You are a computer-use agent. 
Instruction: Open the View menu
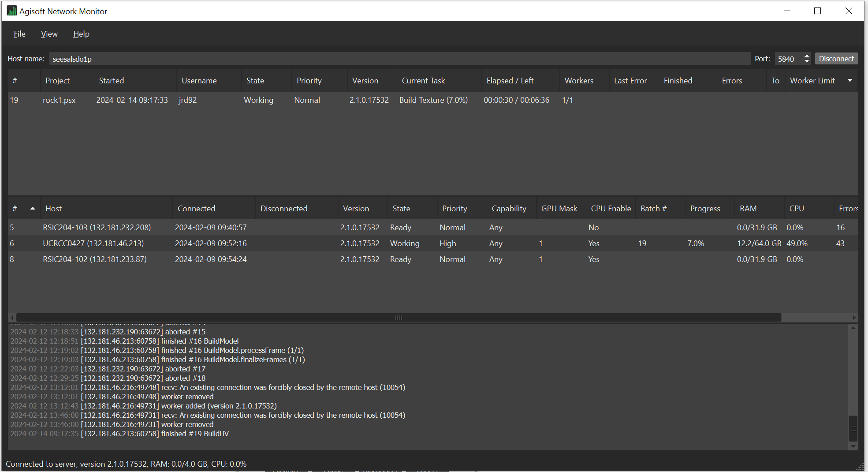[x=49, y=34]
